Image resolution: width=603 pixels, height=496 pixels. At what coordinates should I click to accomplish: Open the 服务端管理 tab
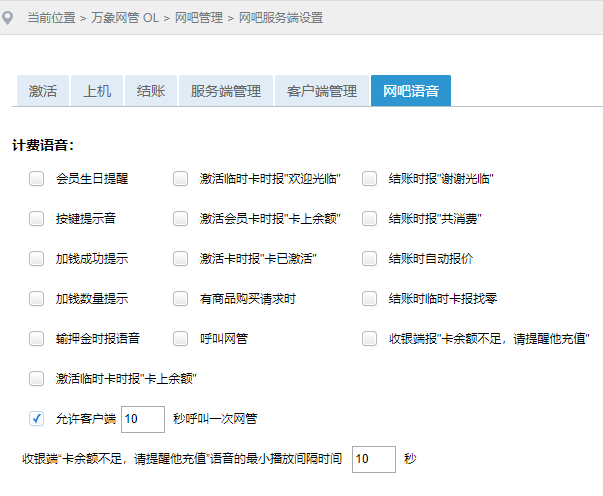tap(226, 91)
